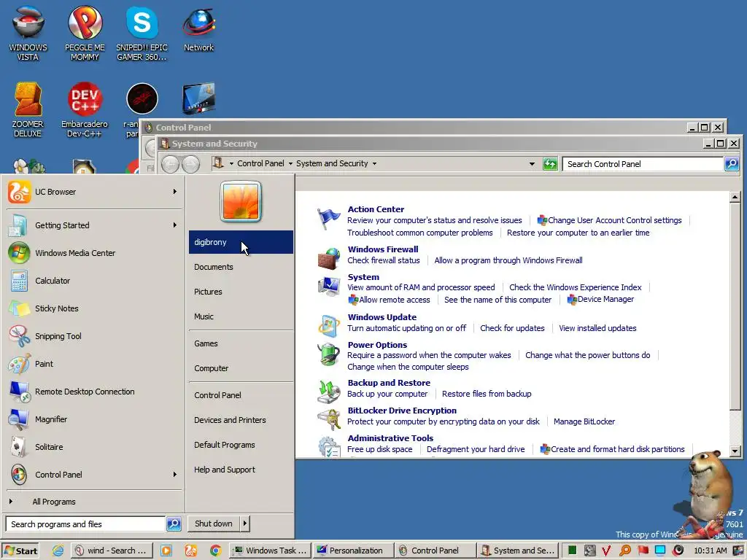This screenshot has width=747, height=560.
Task: Click the WINDOWS VISTA desktop icon
Action: tap(28, 33)
